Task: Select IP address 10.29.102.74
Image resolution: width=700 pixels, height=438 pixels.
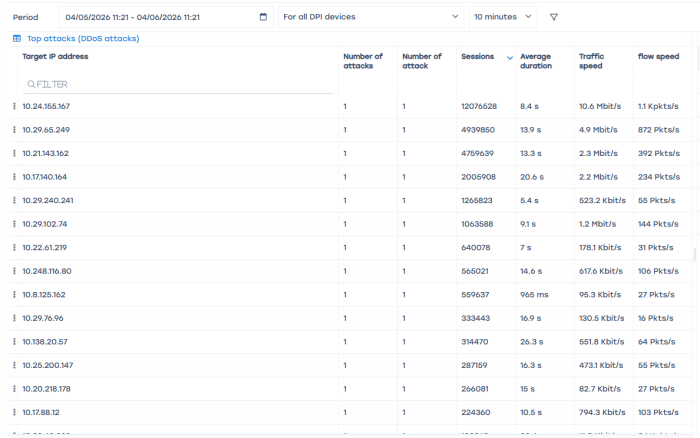Action: (x=45, y=224)
